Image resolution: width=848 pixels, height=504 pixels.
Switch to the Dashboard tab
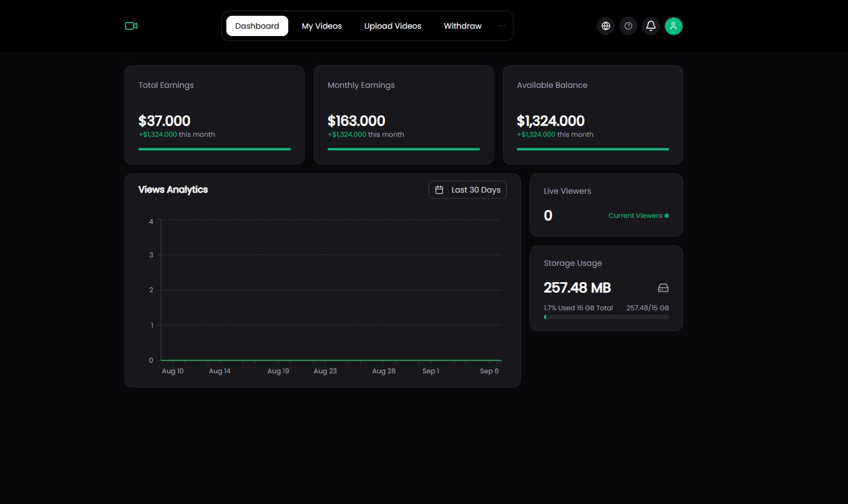(x=257, y=26)
